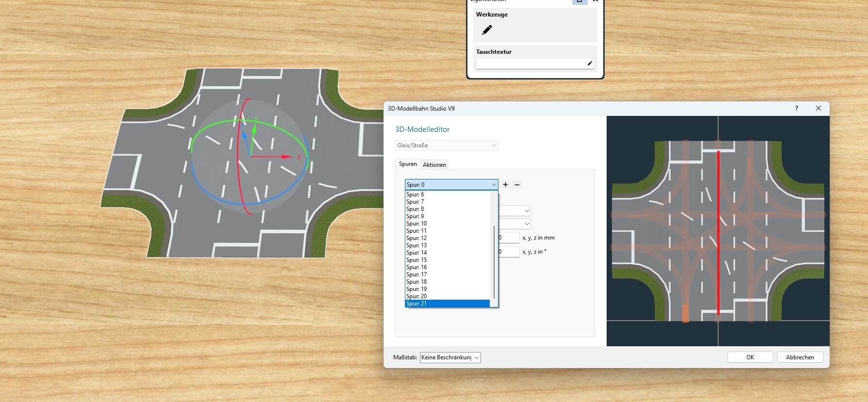The height and width of the screenshot is (402, 868).
Task: Remove the track with the minus button
Action: 517,185
